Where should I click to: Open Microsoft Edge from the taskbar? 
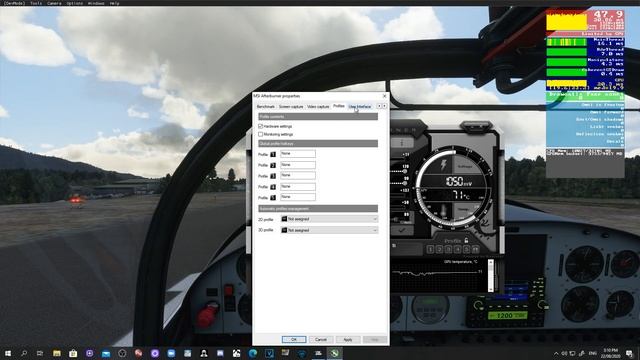point(253,353)
